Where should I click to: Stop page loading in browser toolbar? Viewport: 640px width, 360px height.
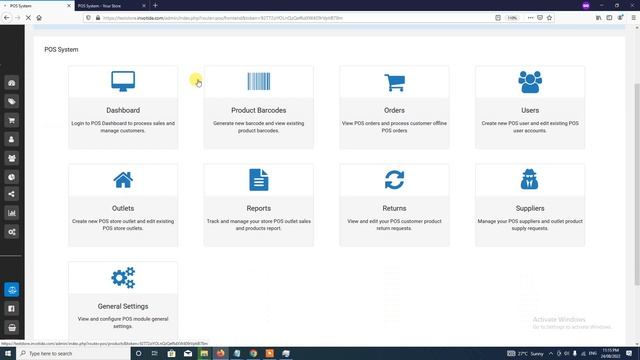point(28,18)
